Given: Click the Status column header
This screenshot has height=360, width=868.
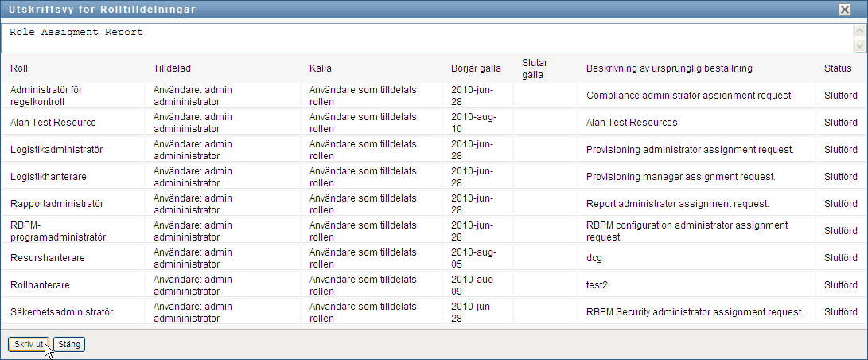Looking at the screenshot, I should [x=838, y=68].
